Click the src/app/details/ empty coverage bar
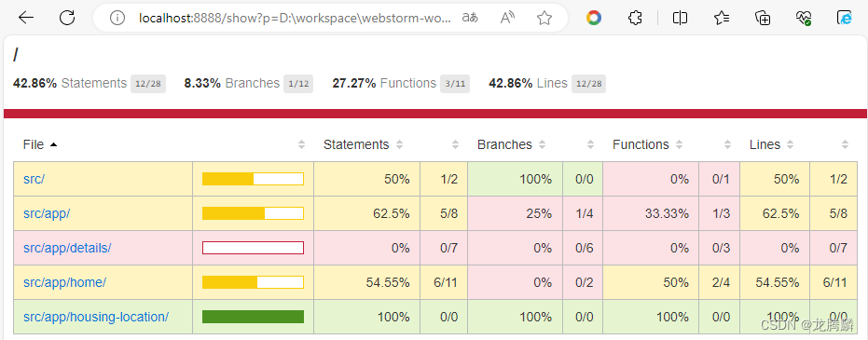Screen dimensions: 868x340 (x=253, y=248)
